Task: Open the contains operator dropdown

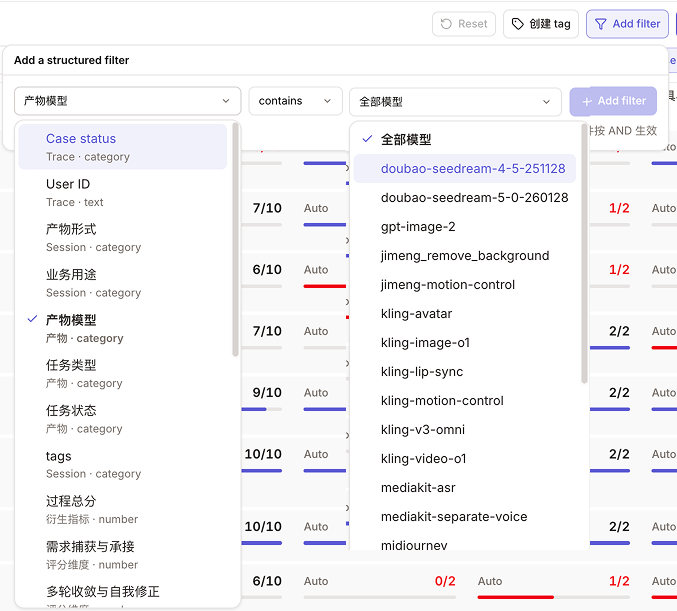Action: point(295,101)
